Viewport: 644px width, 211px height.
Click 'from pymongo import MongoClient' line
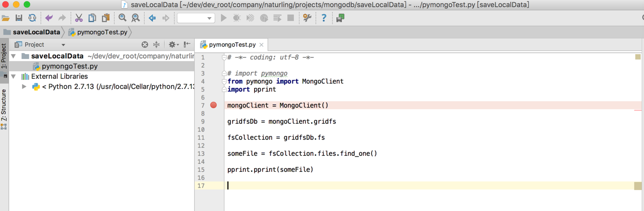(x=285, y=81)
